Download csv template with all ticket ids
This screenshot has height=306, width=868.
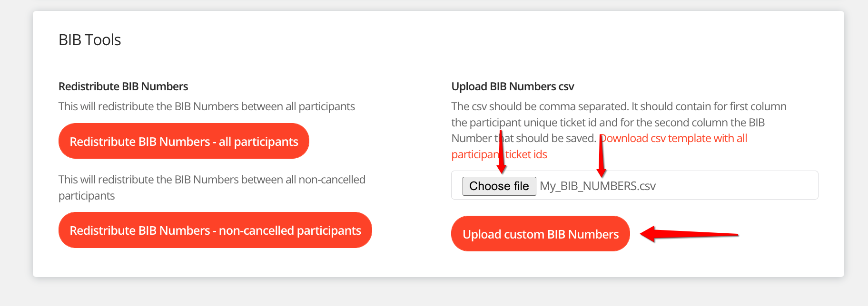[674, 138]
